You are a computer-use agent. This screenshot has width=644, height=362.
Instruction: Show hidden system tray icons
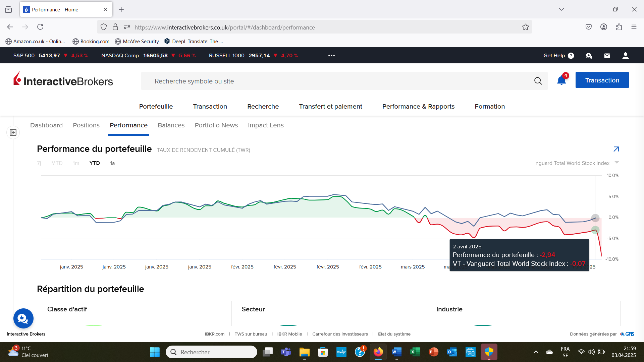coord(536,352)
